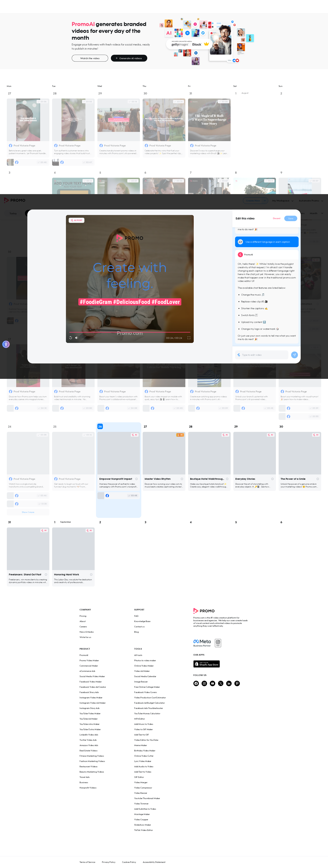Open the Terms of Service link
The height and width of the screenshot is (868, 328).
pos(87,862)
